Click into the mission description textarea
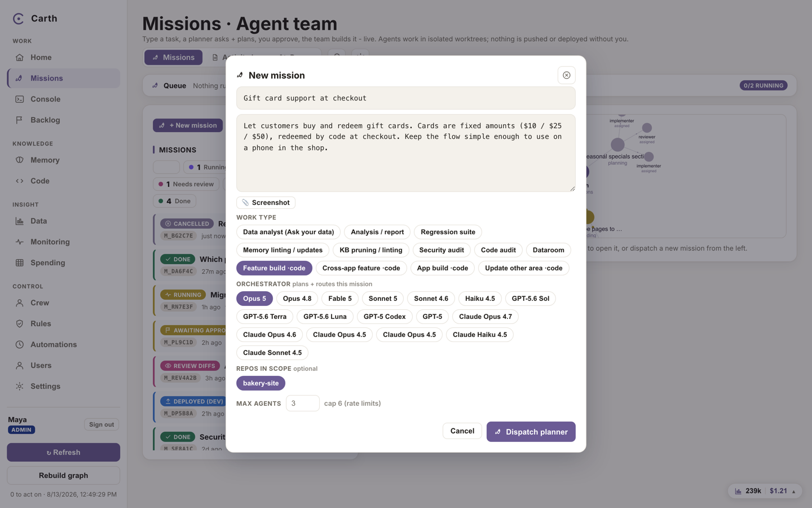Image resolution: width=812 pixels, height=508 pixels. point(406,153)
